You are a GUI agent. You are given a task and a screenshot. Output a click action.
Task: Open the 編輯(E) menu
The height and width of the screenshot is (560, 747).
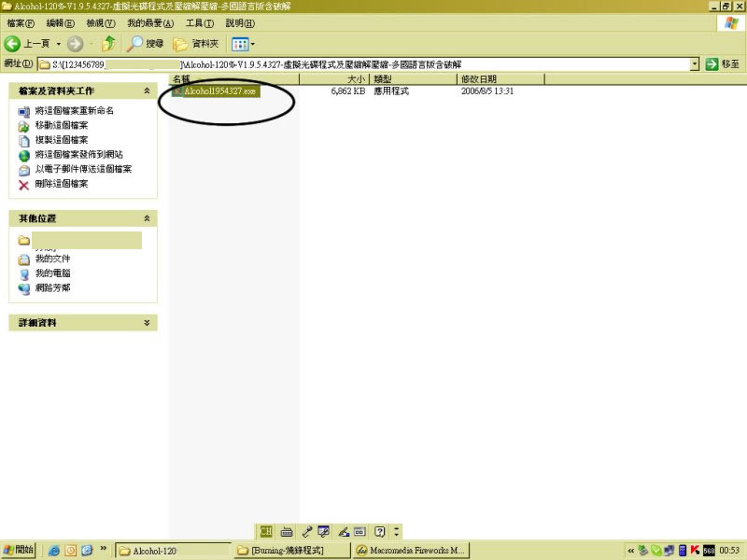[60, 22]
